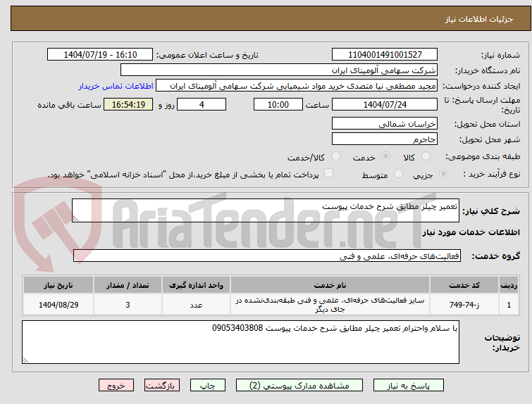Toggle the اسناد خزانه اسلامی payment checkbox
Viewport: 532px width, 404px height.
coord(328,173)
